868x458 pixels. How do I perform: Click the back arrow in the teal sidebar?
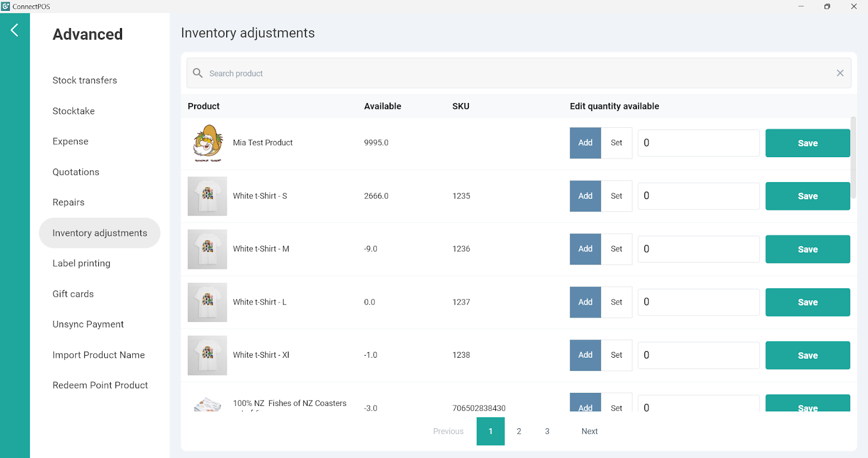(x=15, y=30)
